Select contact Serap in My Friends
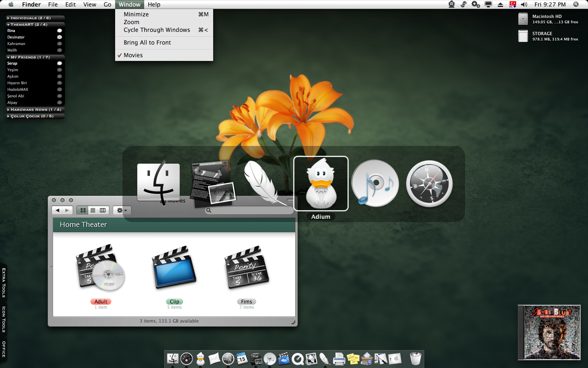Screen dimensions: 588x368 tap(35, 63)
